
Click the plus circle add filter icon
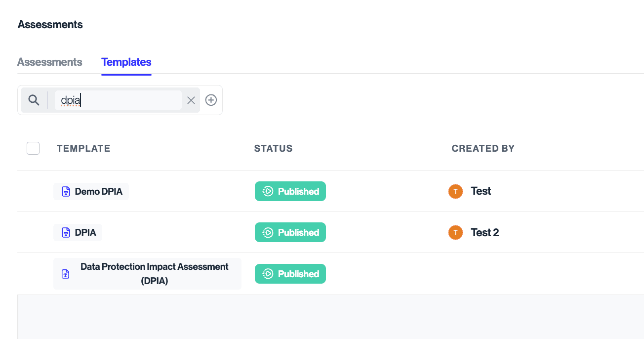pos(211,100)
